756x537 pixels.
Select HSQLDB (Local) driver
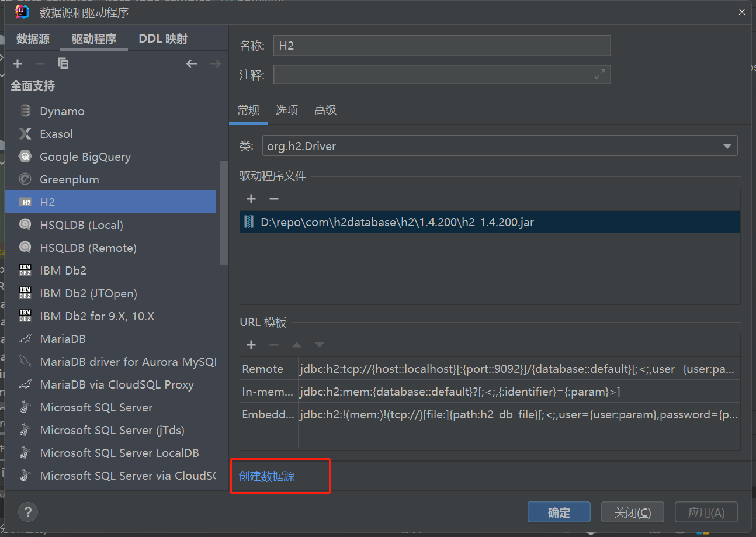110,225
